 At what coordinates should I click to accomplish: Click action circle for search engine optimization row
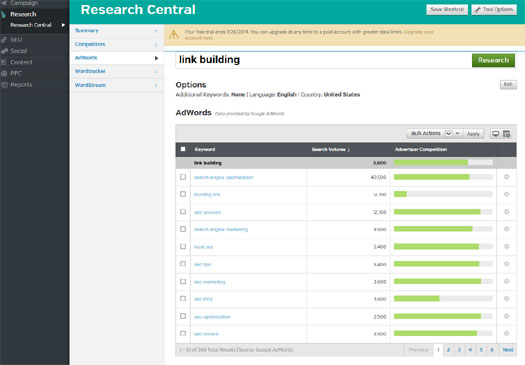(506, 177)
